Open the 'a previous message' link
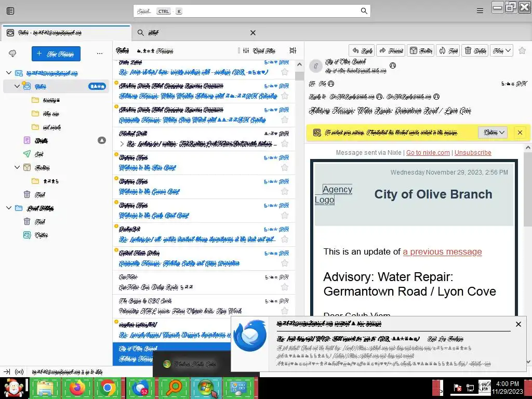 [442, 251]
